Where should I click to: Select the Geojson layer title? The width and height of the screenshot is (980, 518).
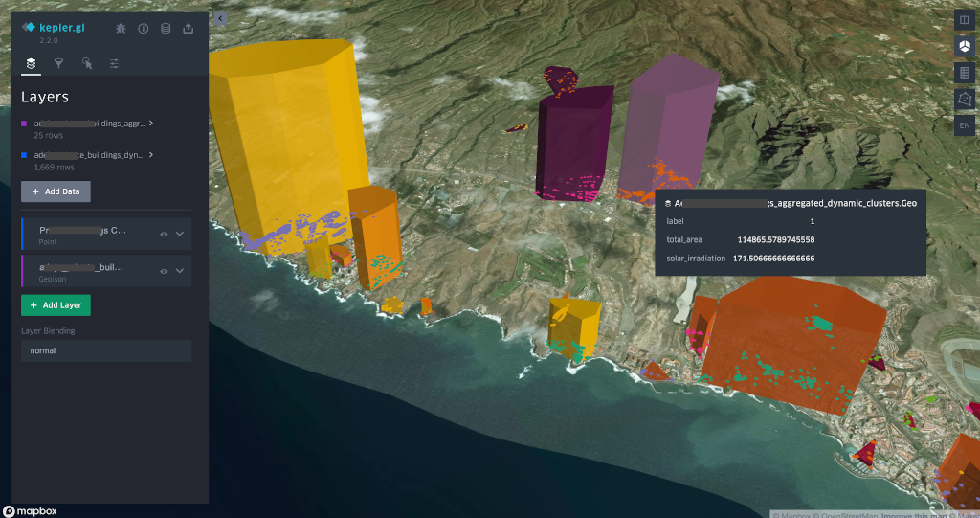[x=80, y=267]
